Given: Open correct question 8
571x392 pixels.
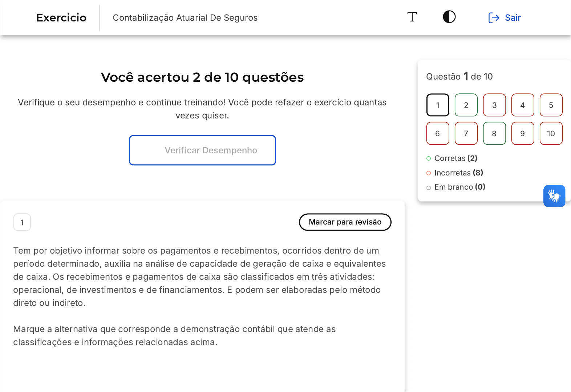Looking at the screenshot, I should tap(494, 133).
